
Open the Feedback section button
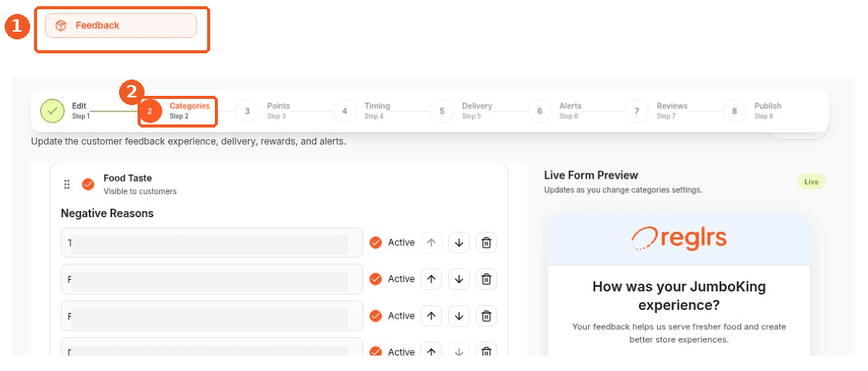[121, 26]
